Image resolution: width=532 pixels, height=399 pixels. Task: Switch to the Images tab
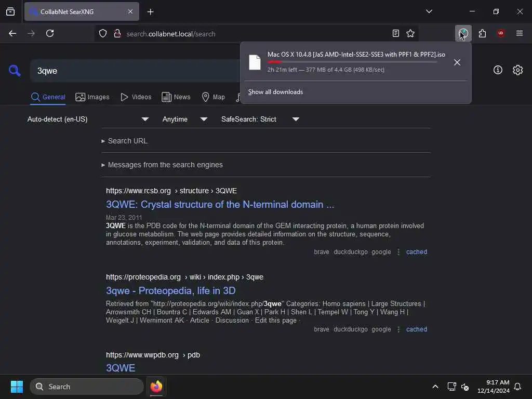pyautogui.click(x=92, y=97)
